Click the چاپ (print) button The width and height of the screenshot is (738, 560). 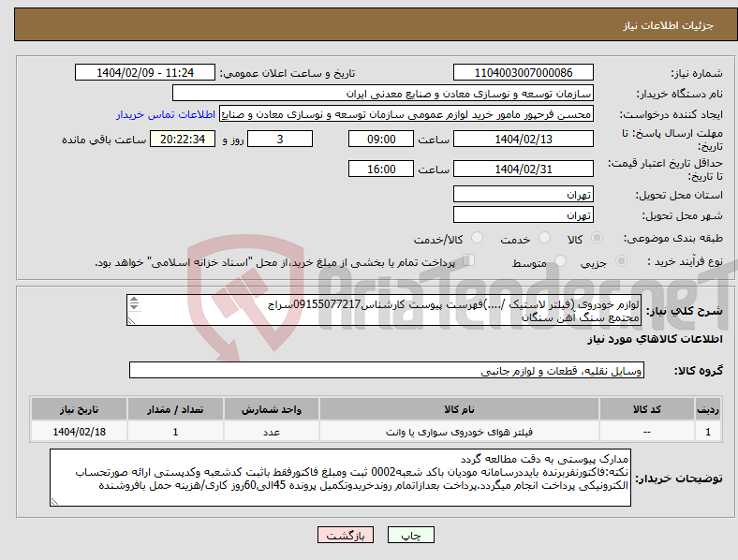410,535
